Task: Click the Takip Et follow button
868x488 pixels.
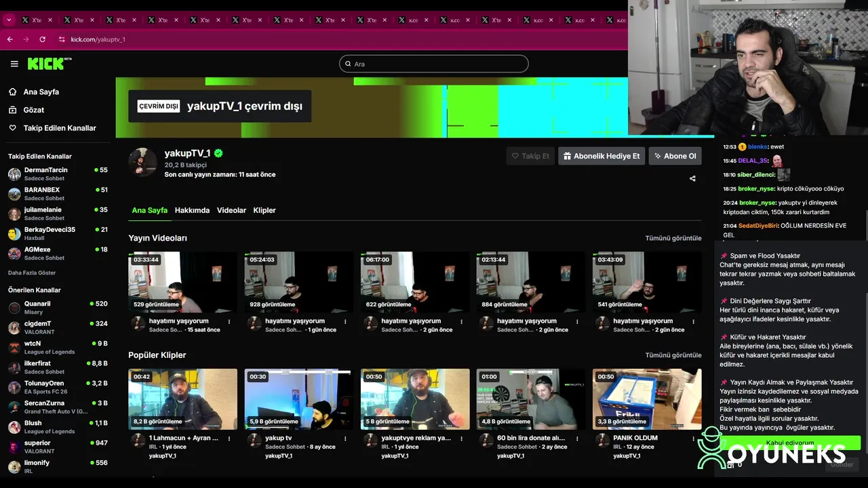Action: (x=530, y=156)
